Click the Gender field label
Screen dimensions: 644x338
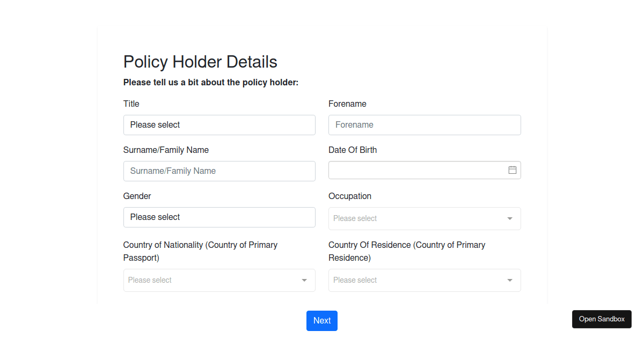[137, 196]
